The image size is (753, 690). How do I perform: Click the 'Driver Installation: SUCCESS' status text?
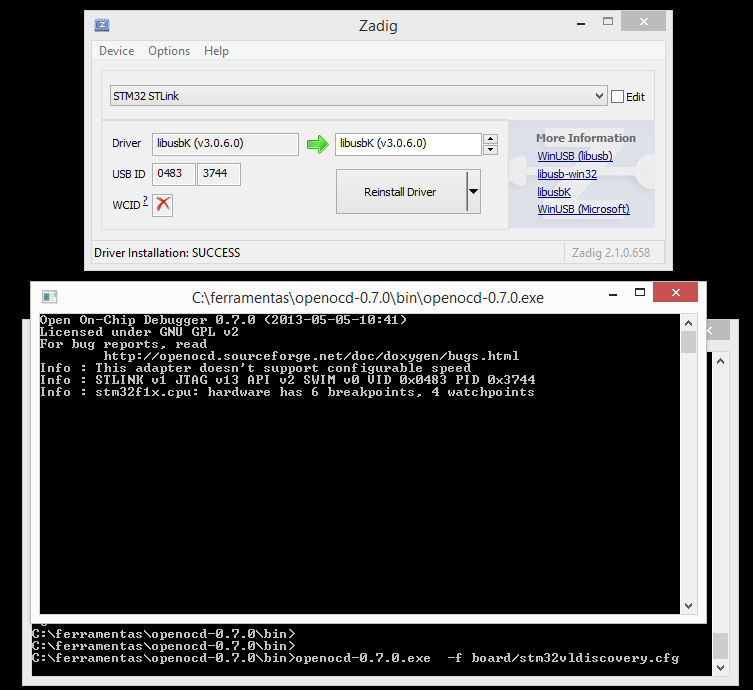167,253
